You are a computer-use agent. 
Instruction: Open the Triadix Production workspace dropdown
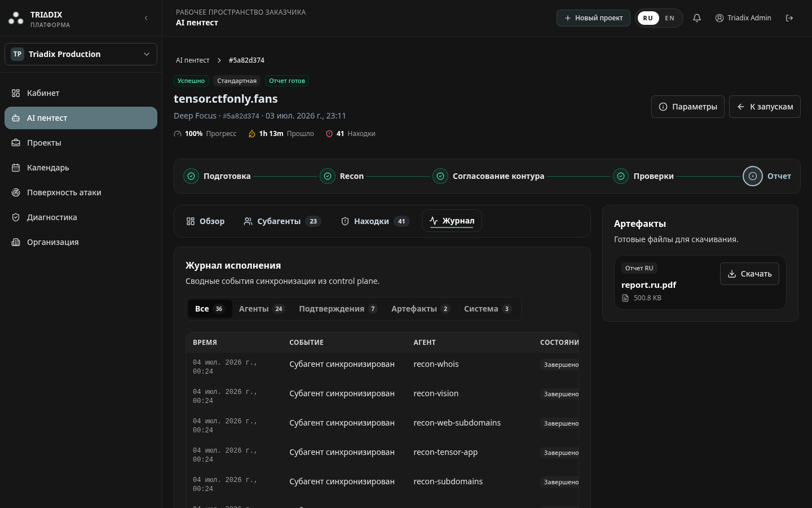81,54
